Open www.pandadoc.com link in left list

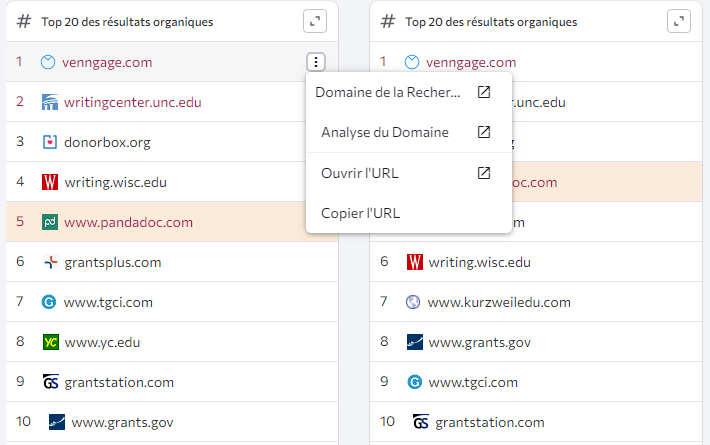[129, 222]
